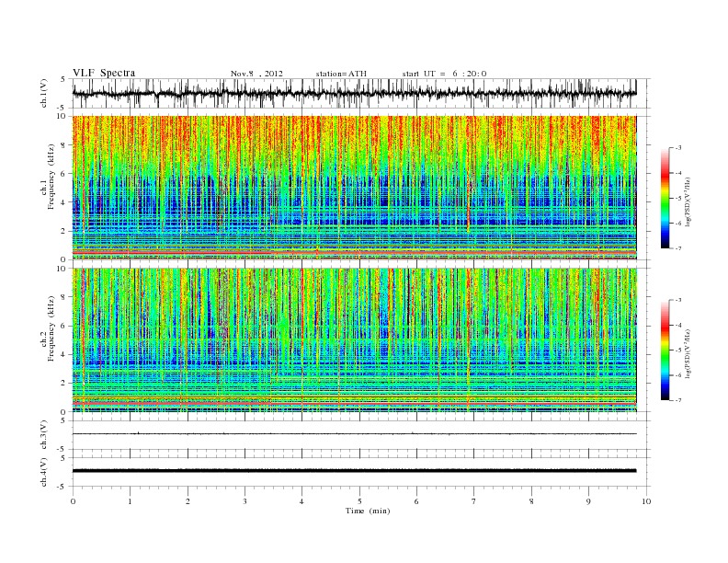728x563 pixels.
Task: Select the date text "Nov.8 , 2012"
Action: point(256,74)
